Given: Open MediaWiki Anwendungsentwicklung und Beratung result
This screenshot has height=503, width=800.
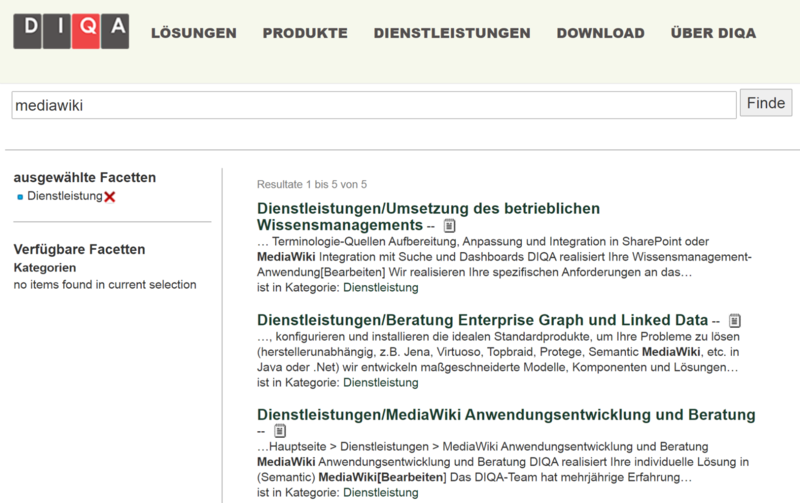Looking at the screenshot, I should (x=506, y=415).
